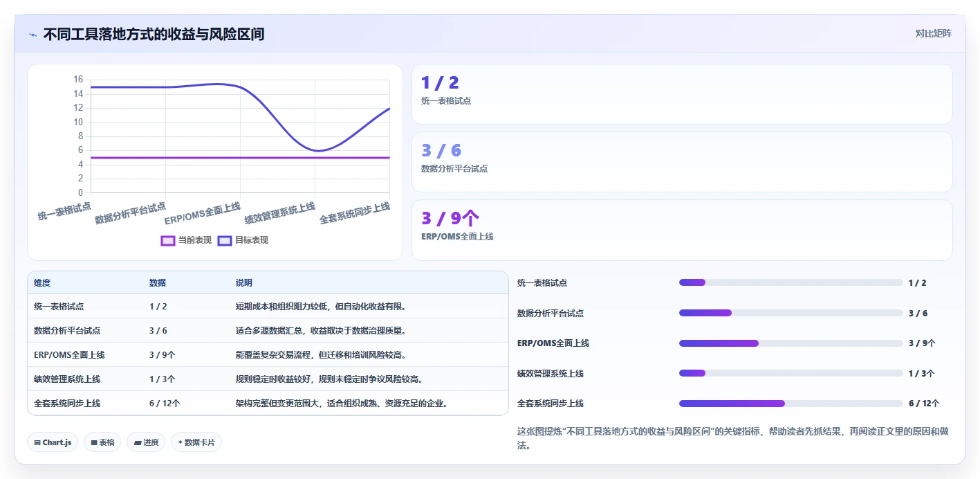Click the 6 / 12个 progress value

(924, 404)
